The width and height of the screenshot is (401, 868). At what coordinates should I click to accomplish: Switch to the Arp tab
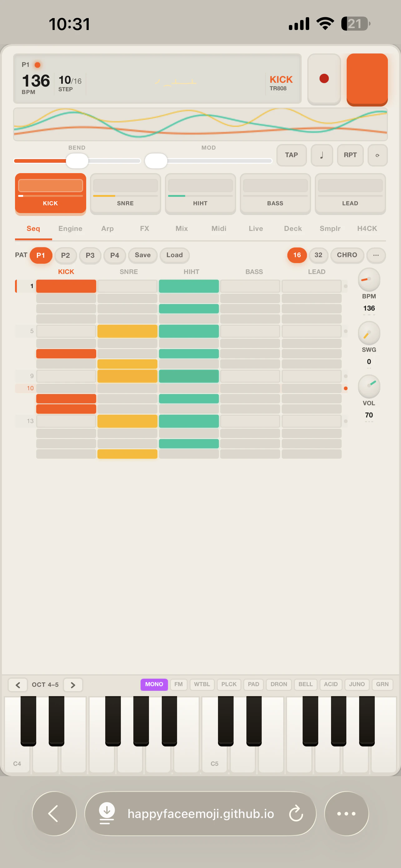pyautogui.click(x=107, y=228)
